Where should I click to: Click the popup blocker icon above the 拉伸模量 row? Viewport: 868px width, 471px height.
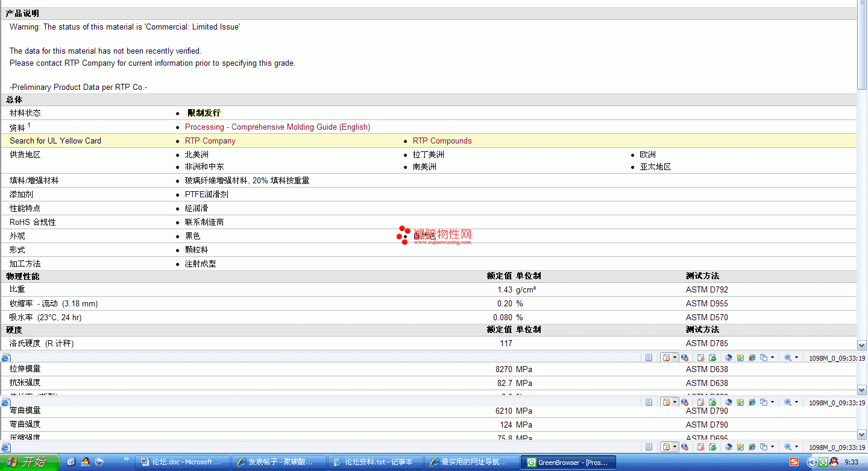coord(666,358)
